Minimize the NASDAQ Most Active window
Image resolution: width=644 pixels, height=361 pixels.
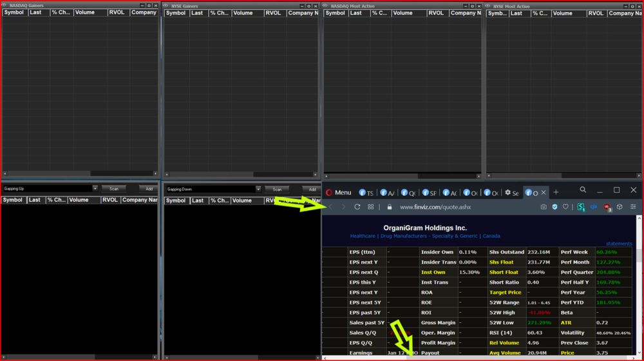466,6
